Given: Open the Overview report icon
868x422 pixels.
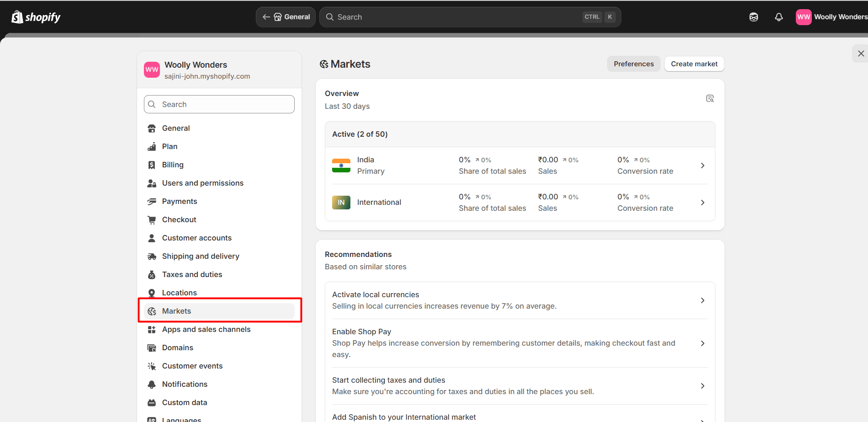Looking at the screenshot, I should coord(709,98).
